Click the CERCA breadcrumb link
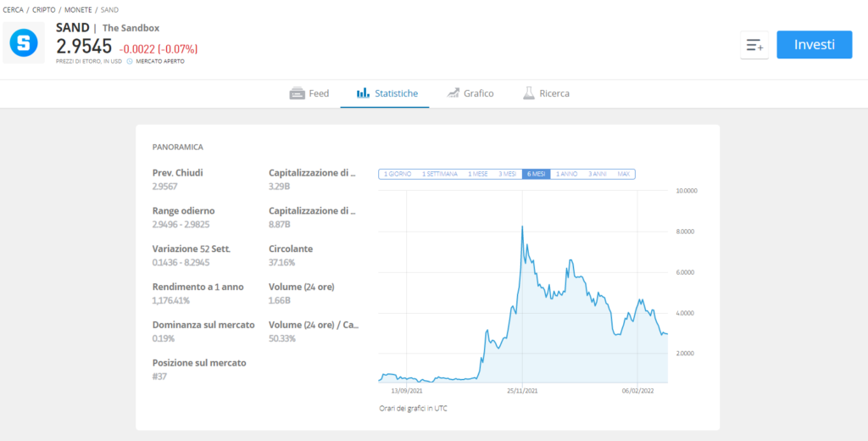868x441 pixels. pos(14,10)
